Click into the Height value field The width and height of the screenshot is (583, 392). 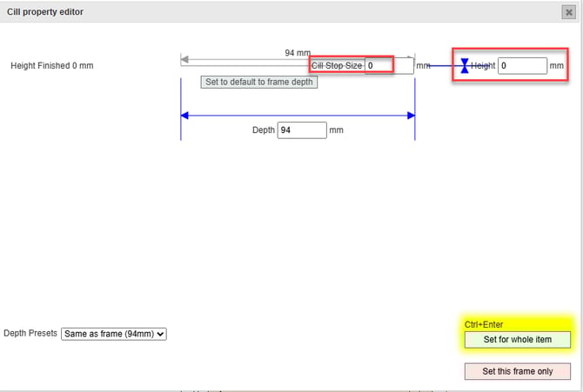522,65
